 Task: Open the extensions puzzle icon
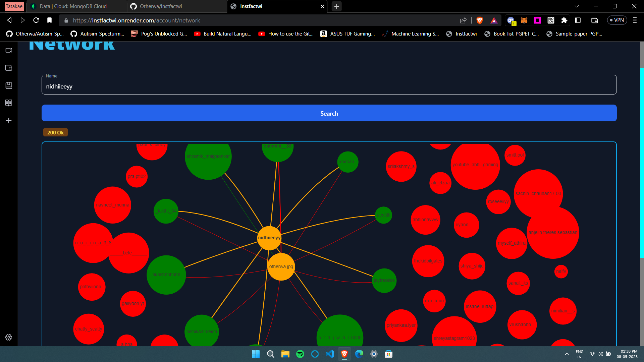click(x=564, y=20)
